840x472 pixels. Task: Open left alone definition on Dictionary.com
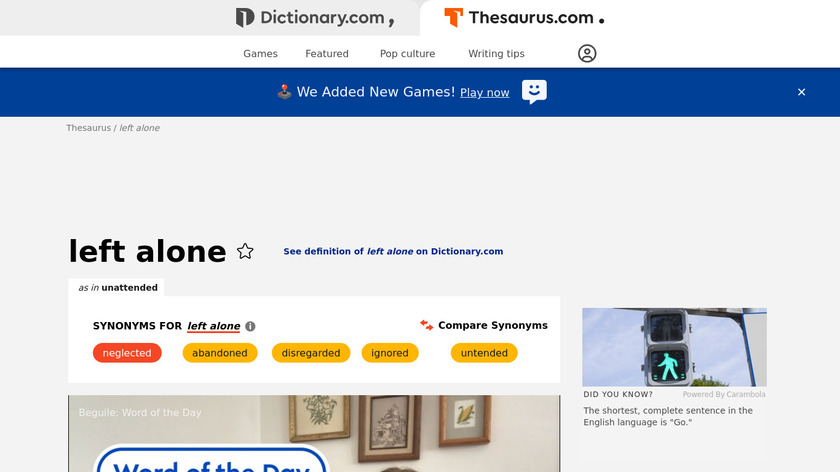(x=393, y=251)
